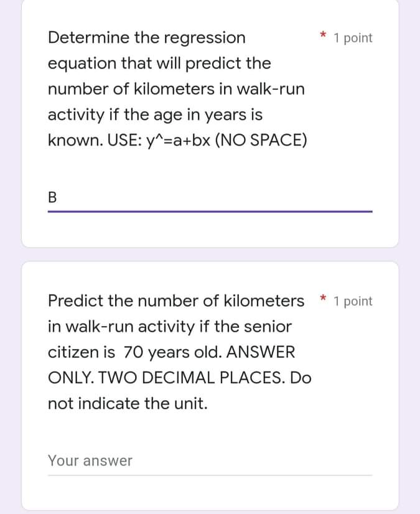Click the 'Your answer' placeholder text
This screenshot has width=420, height=514.
(x=90, y=460)
